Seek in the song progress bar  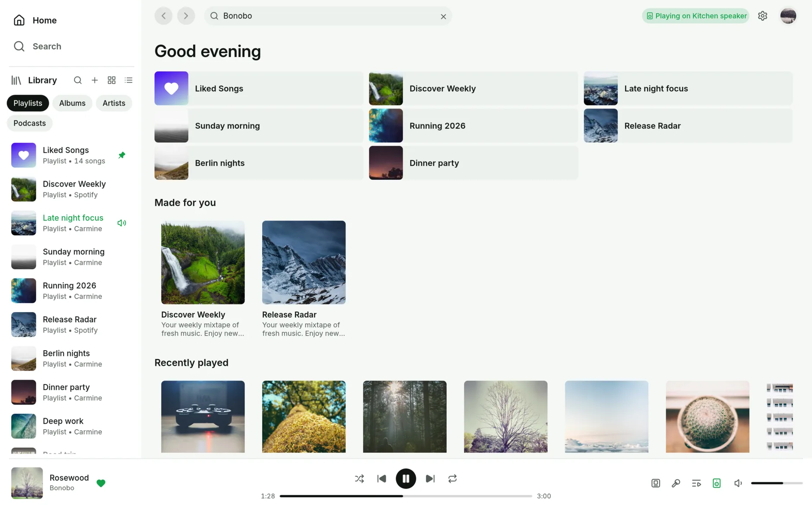(x=406, y=496)
